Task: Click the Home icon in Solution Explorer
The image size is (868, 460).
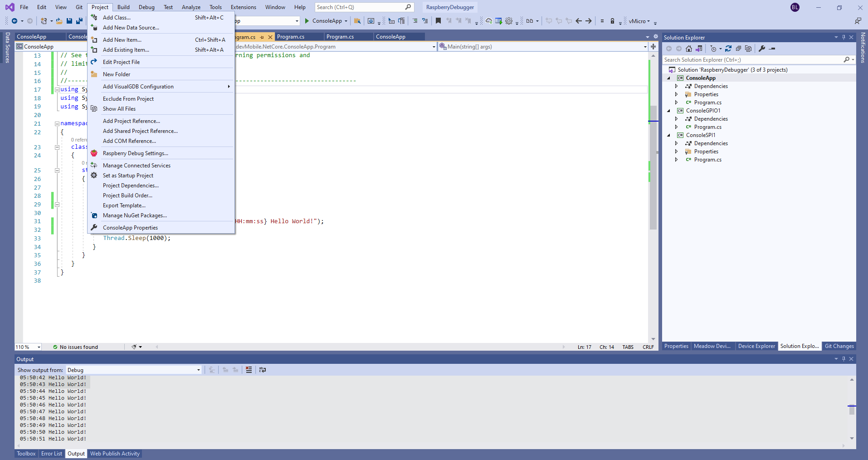Action: (x=689, y=49)
